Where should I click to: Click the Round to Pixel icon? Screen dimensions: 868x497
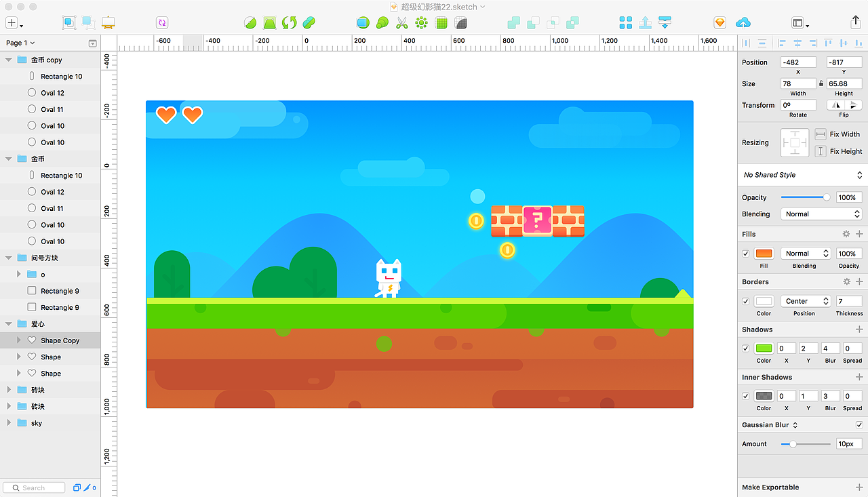(x=461, y=23)
